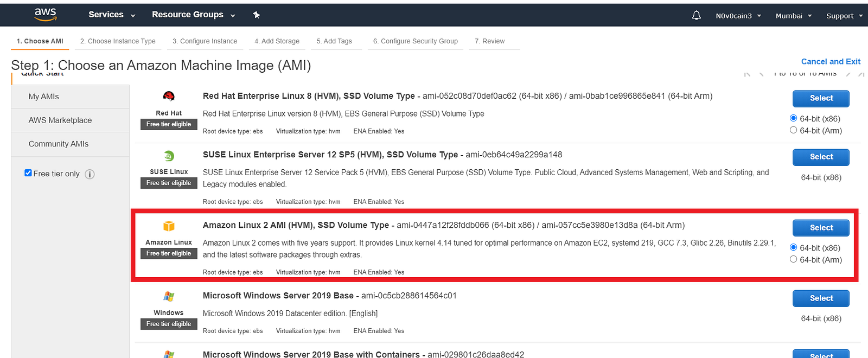The width and height of the screenshot is (868, 358).
Task: Select the Microsoft Windows Server 2019 Base AMI
Action: tap(821, 298)
